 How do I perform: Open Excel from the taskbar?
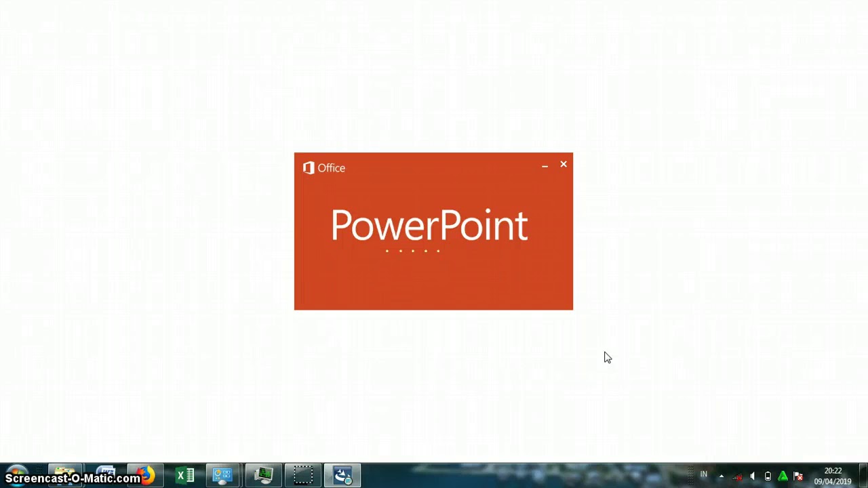click(x=185, y=475)
